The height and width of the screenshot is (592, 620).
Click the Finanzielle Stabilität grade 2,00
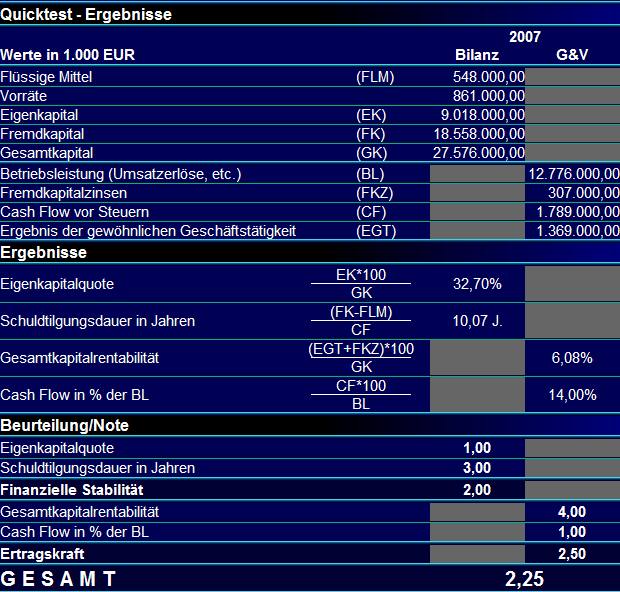pos(477,490)
